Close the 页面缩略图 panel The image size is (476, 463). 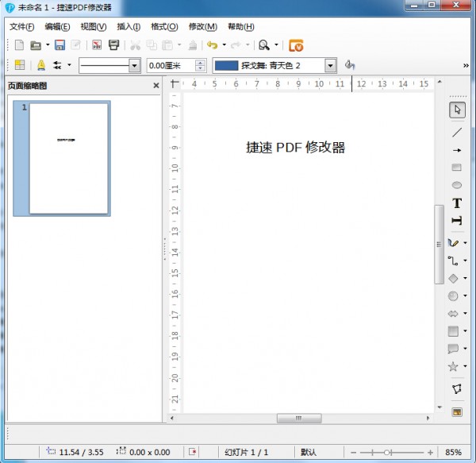pyautogui.click(x=156, y=86)
